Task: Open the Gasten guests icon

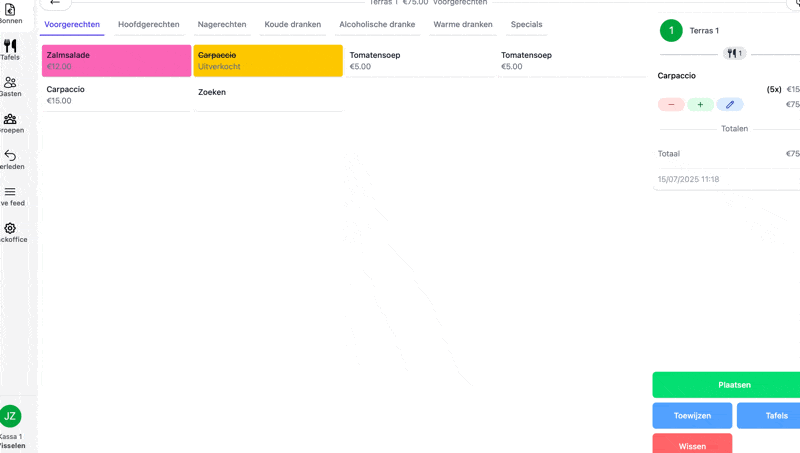Action: pyautogui.click(x=10, y=83)
